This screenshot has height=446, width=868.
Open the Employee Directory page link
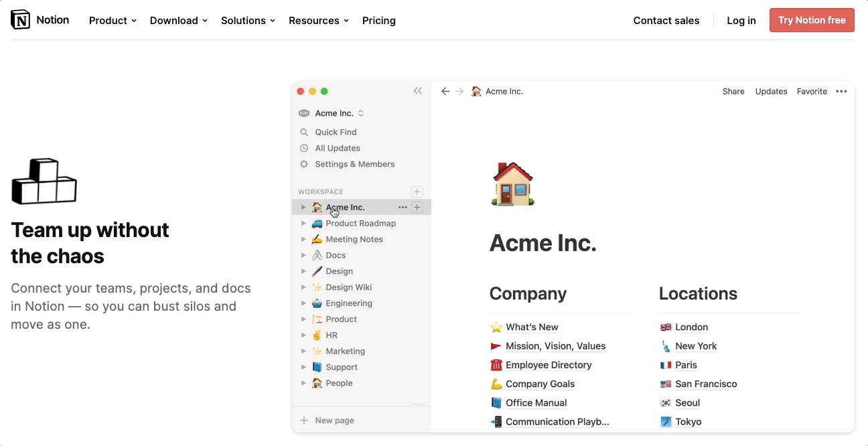(549, 365)
